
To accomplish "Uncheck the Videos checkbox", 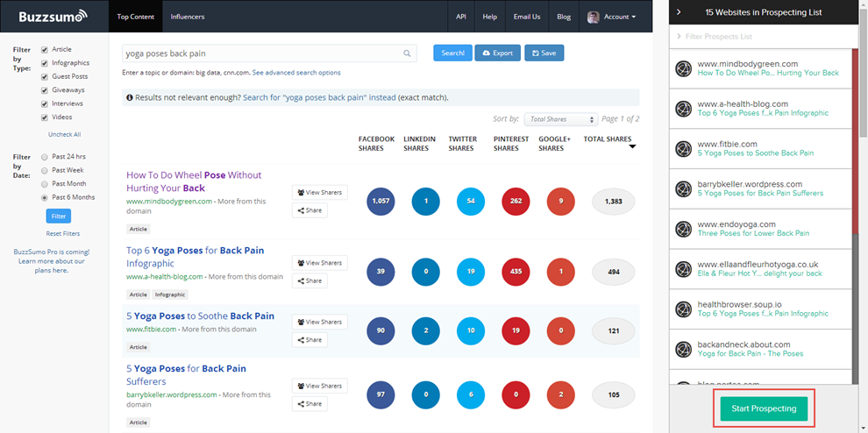I will (45, 117).
